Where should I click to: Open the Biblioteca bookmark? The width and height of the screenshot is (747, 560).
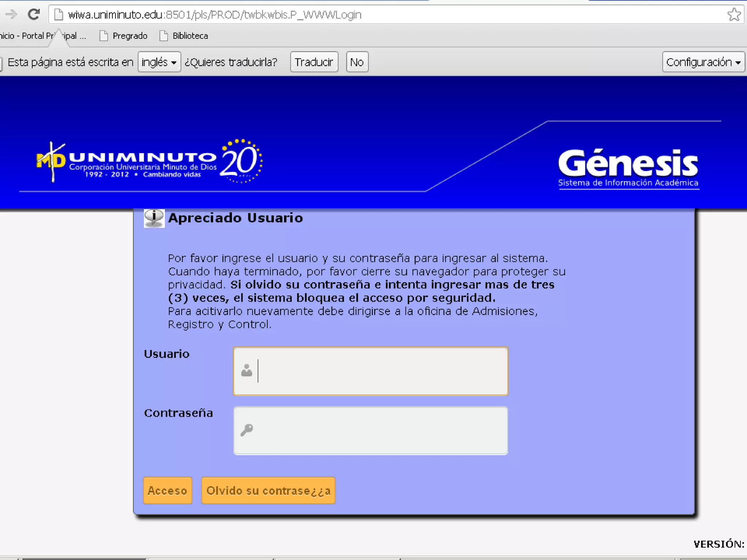point(184,36)
